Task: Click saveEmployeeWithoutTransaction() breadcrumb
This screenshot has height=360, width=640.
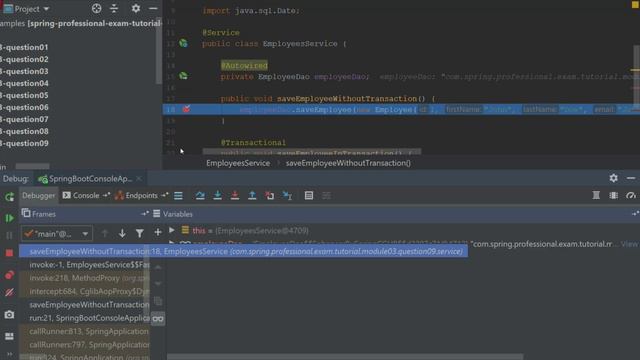Action: (348, 163)
